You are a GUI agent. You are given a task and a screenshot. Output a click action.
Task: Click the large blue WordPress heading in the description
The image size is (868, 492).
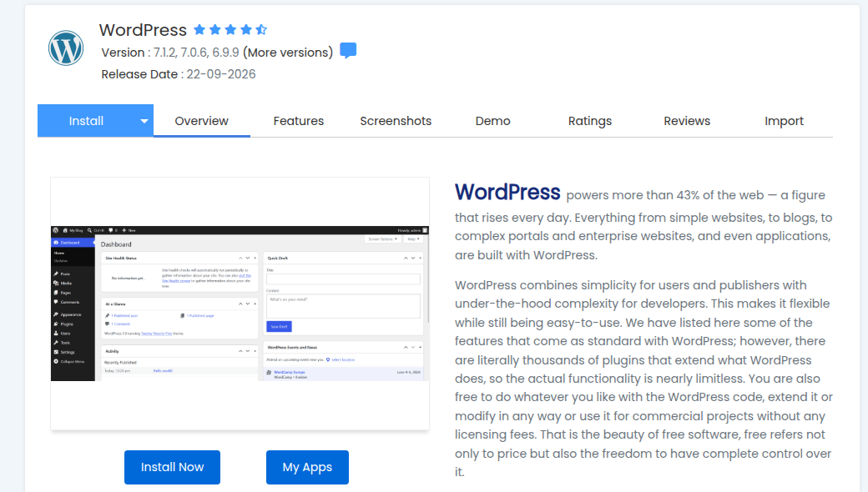(507, 193)
